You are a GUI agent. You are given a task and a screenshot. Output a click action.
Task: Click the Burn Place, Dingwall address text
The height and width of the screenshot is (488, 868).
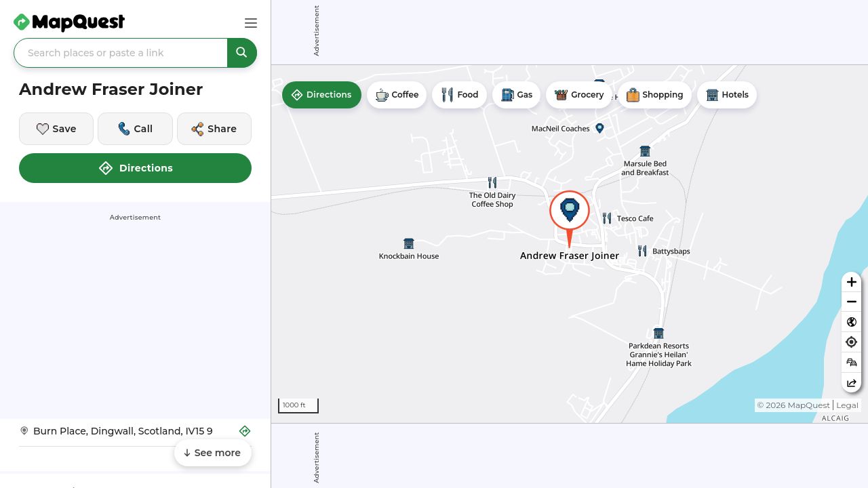click(x=123, y=431)
